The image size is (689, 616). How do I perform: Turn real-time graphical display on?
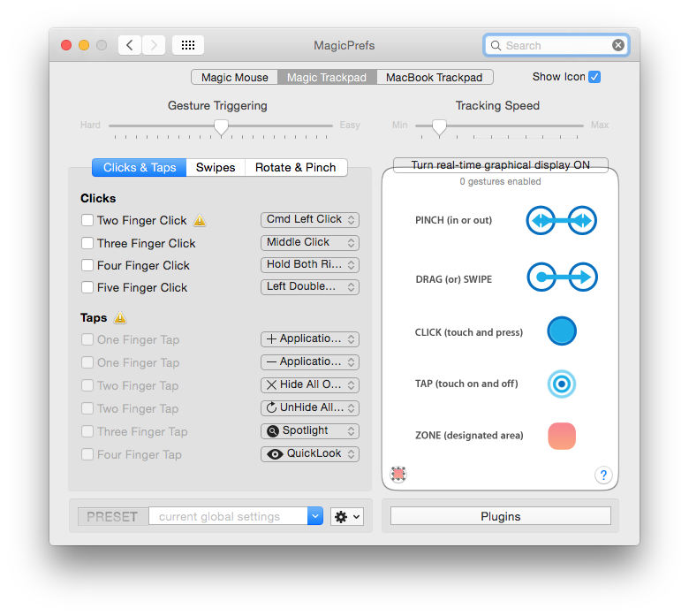pyautogui.click(x=500, y=165)
